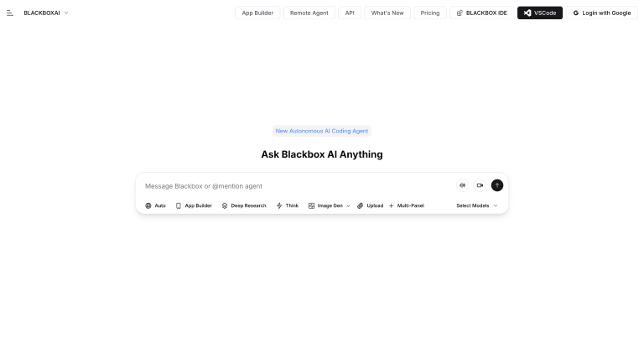This screenshot has height=348, width=644.
Task: Go to the API page
Action: (350, 13)
